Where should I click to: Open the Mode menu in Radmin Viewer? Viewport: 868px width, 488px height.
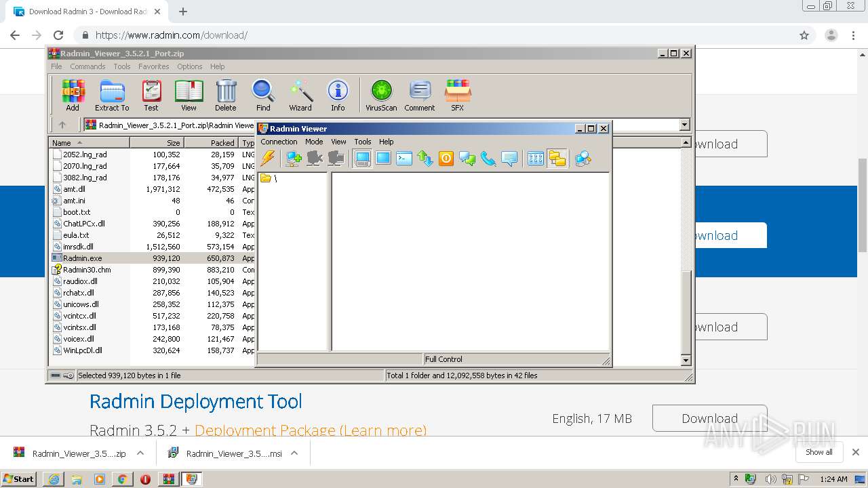[x=314, y=142]
